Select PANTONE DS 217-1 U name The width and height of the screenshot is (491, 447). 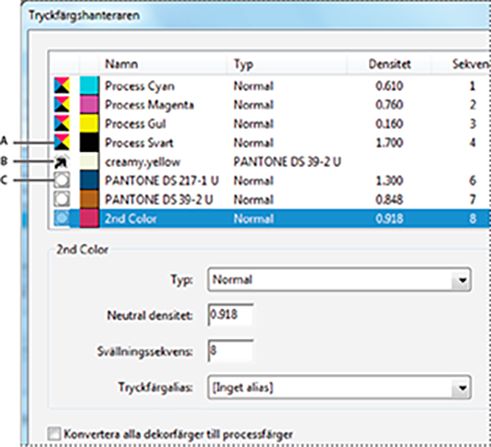162,180
